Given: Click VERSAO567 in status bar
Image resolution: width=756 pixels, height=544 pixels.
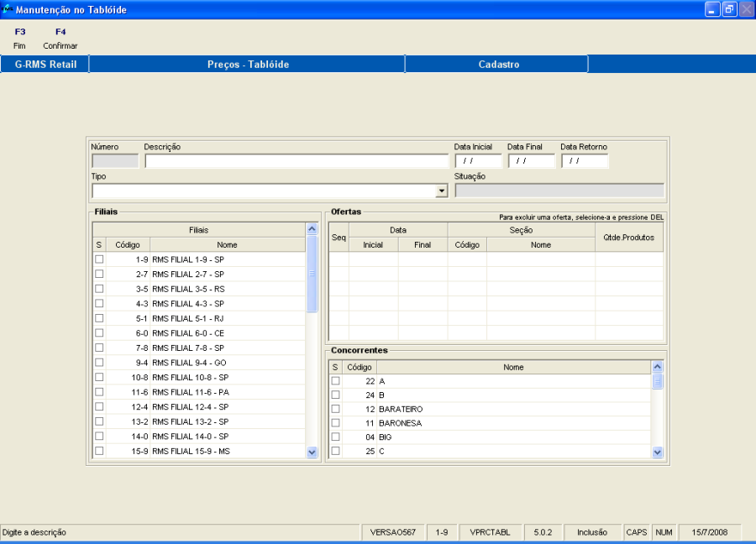Looking at the screenshot, I should coord(392,532).
